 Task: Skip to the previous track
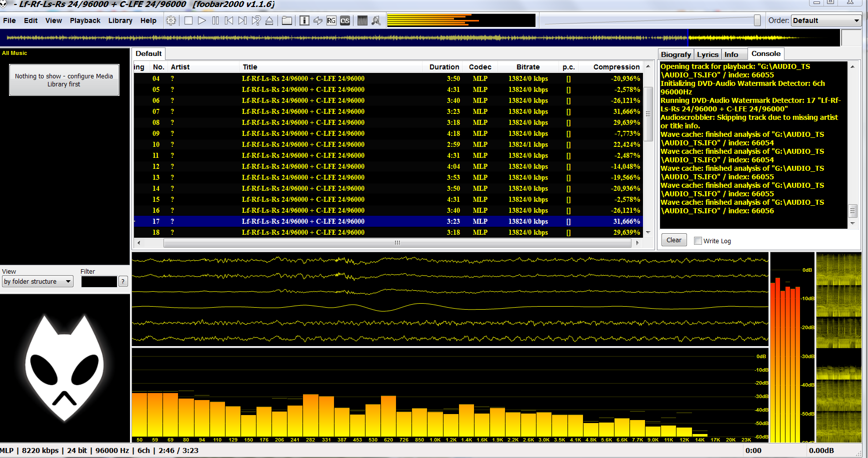pos(229,20)
